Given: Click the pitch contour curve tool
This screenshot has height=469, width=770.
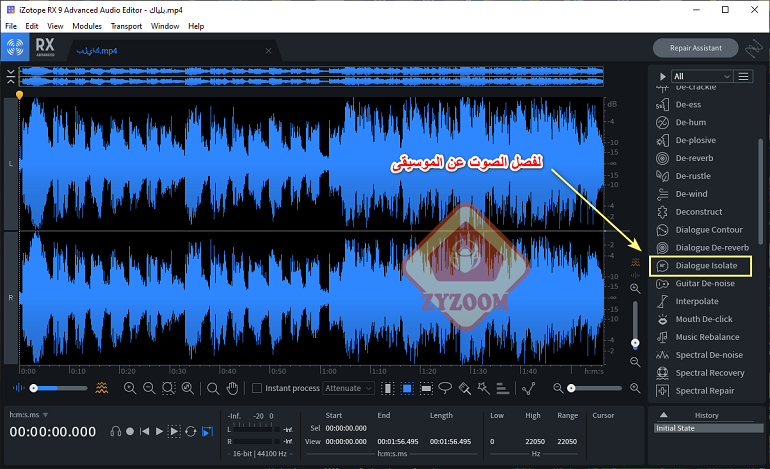Looking at the screenshot, I should (528, 388).
